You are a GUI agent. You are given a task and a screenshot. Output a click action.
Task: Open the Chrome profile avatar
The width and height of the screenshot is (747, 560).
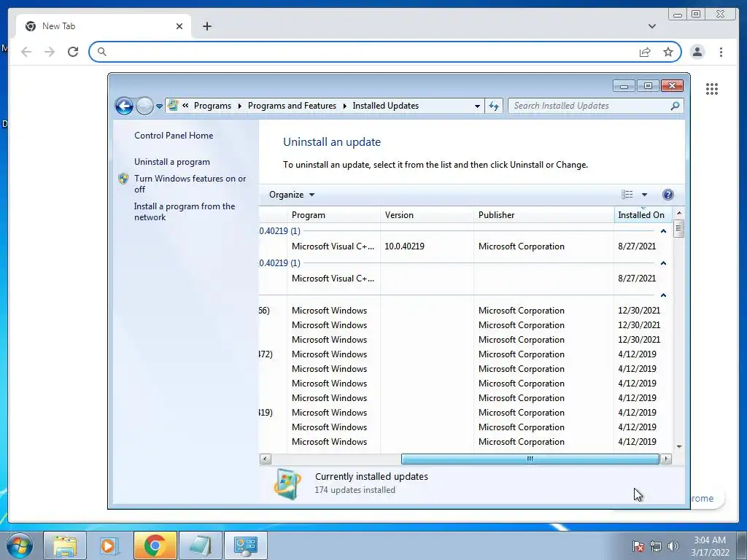tap(697, 52)
